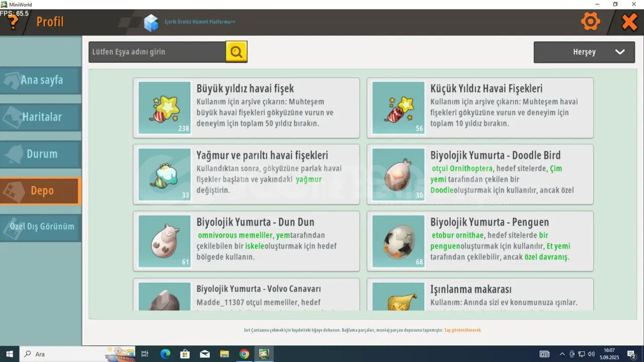Close profile with the orange X icon

(629, 22)
